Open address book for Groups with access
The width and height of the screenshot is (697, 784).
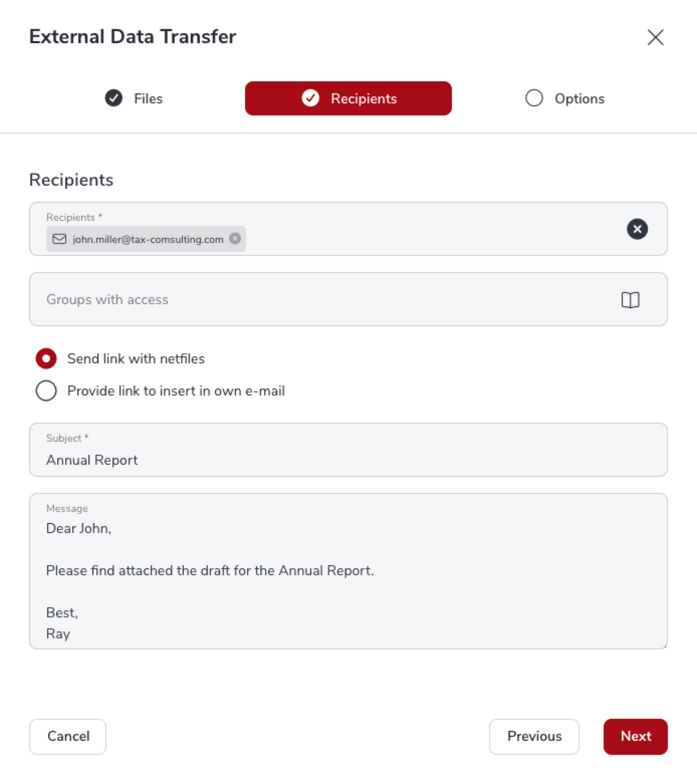coord(630,300)
